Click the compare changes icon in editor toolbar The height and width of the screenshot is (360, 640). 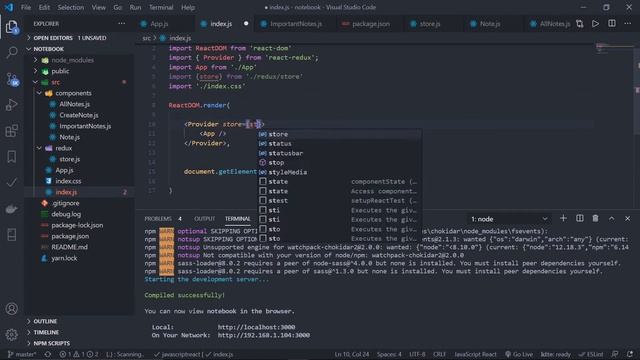point(580,24)
